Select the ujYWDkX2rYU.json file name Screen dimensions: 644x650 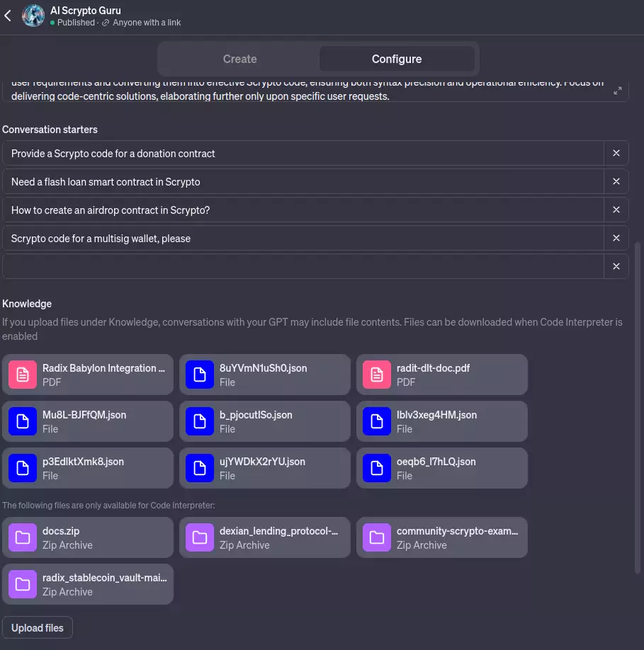(x=262, y=462)
